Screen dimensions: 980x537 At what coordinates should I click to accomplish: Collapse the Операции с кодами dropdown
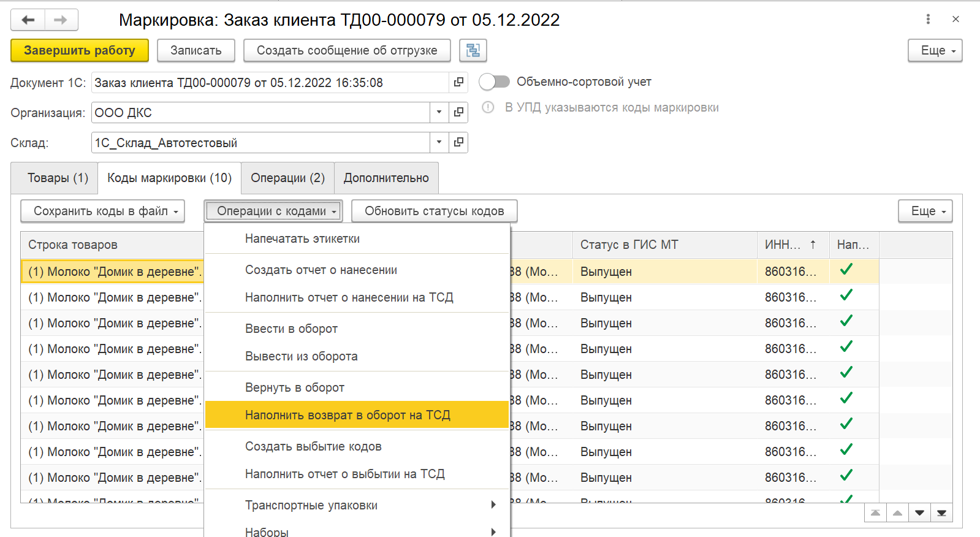[x=273, y=211]
